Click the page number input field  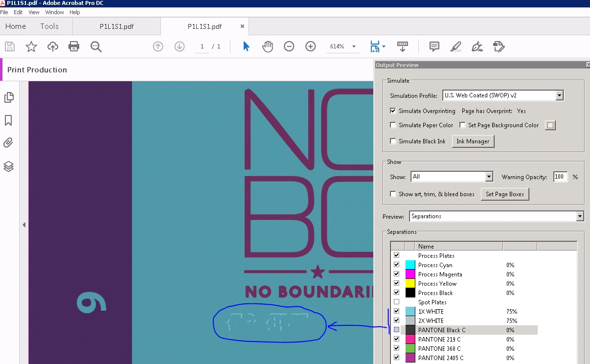pyautogui.click(x=202, y=46)
